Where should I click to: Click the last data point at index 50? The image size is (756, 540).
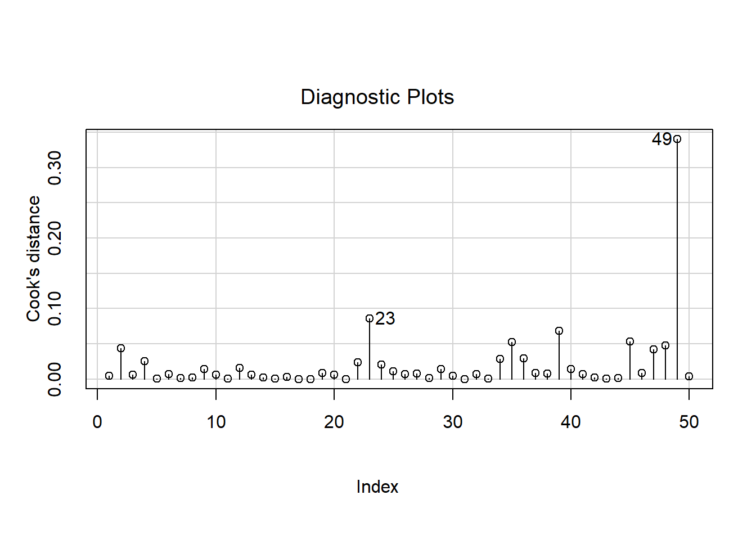pos(689,376)
